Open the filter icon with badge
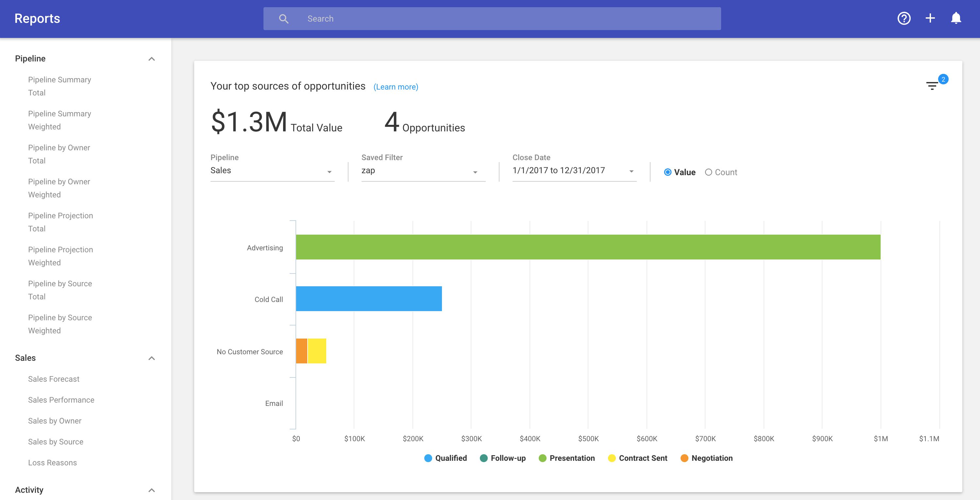This screenshot has height=500, width=980. click(x=932, y=86)
